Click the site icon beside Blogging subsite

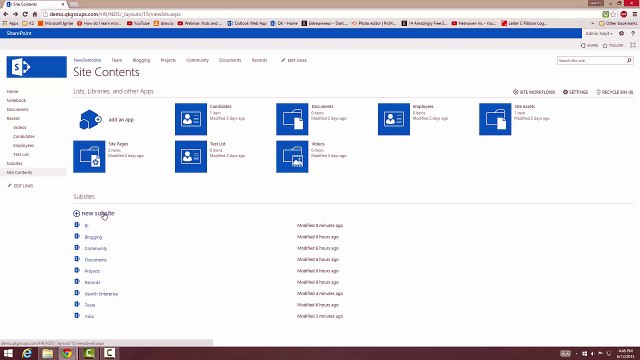pos(77,236)
